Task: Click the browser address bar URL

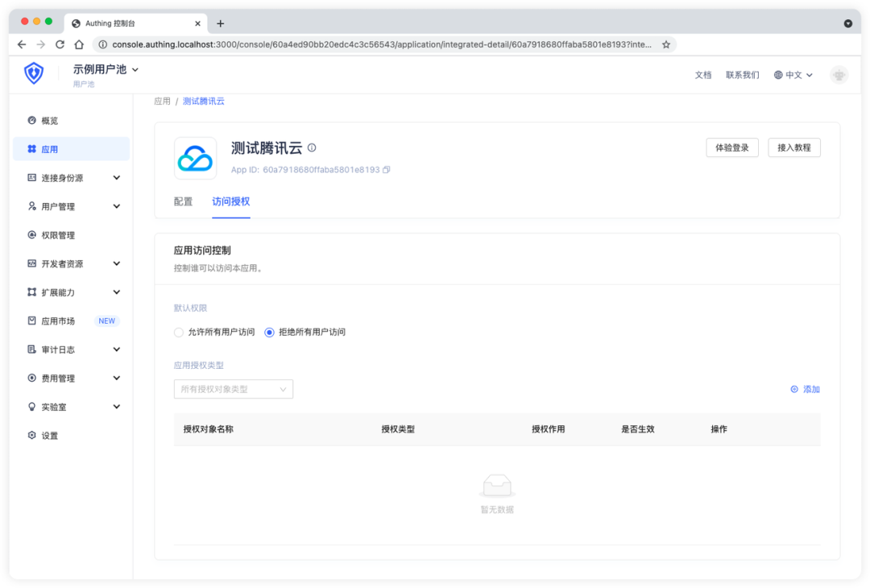Action: [x=382, y=44]
